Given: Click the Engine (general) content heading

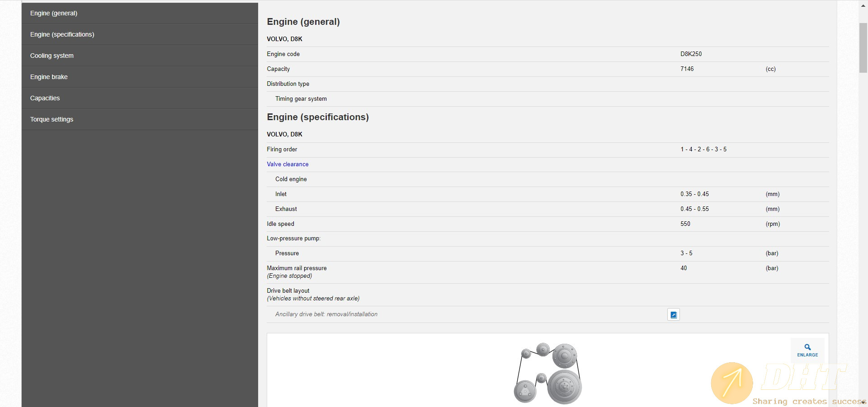Looking at the screenshot, I should pos(303,22).
